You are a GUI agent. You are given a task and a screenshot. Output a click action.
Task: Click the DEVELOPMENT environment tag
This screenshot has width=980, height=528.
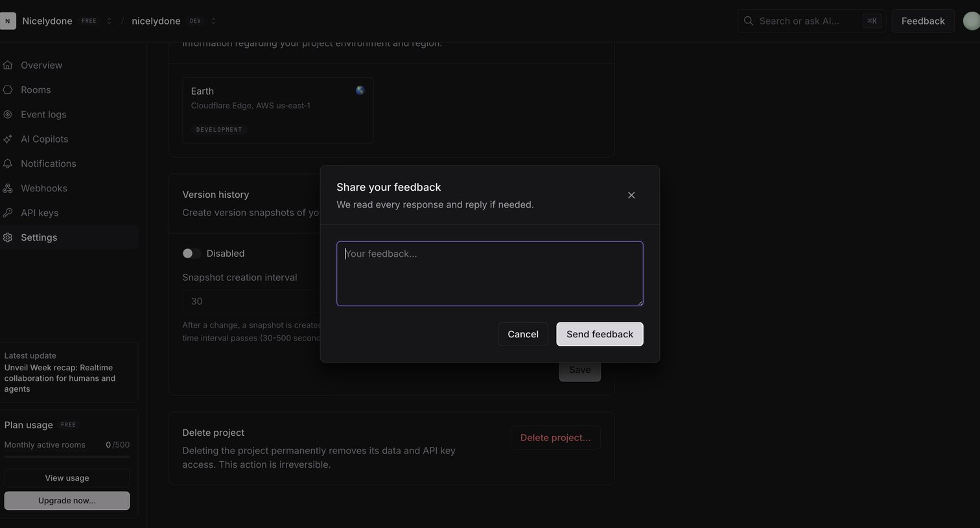(219, 130)
